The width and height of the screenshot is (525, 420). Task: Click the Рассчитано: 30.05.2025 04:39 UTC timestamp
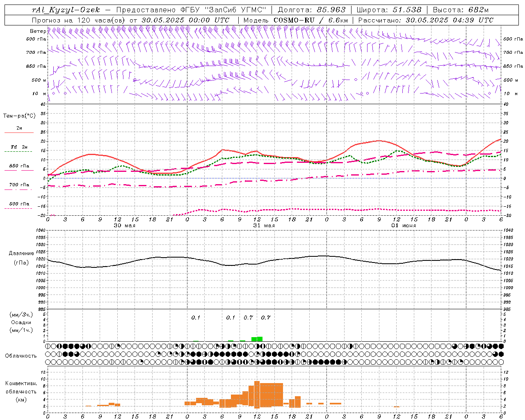point(426,20)
